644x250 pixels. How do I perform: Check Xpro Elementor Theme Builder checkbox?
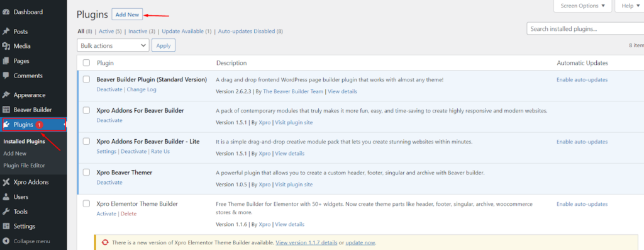[86, 203]
